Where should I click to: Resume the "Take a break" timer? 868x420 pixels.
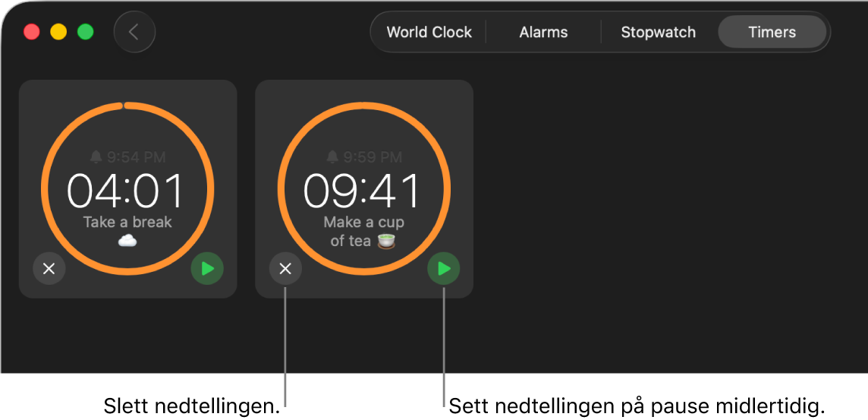point(207,269)
